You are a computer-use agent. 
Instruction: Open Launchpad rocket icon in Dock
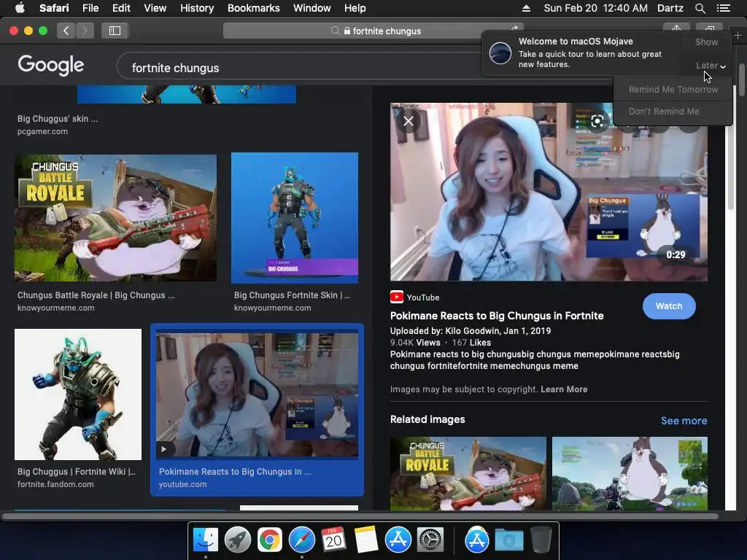pyautogui.click(x=237, y=540)
